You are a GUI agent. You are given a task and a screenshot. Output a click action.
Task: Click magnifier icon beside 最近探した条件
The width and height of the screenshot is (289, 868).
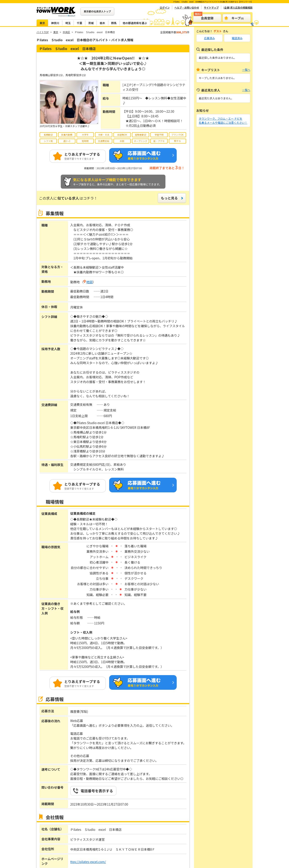(x=198, y=50)
